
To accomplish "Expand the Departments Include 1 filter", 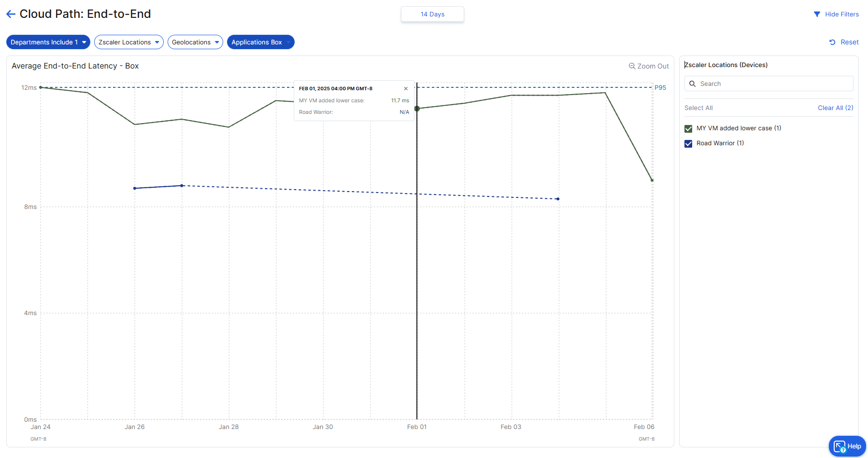I will 48,42.
